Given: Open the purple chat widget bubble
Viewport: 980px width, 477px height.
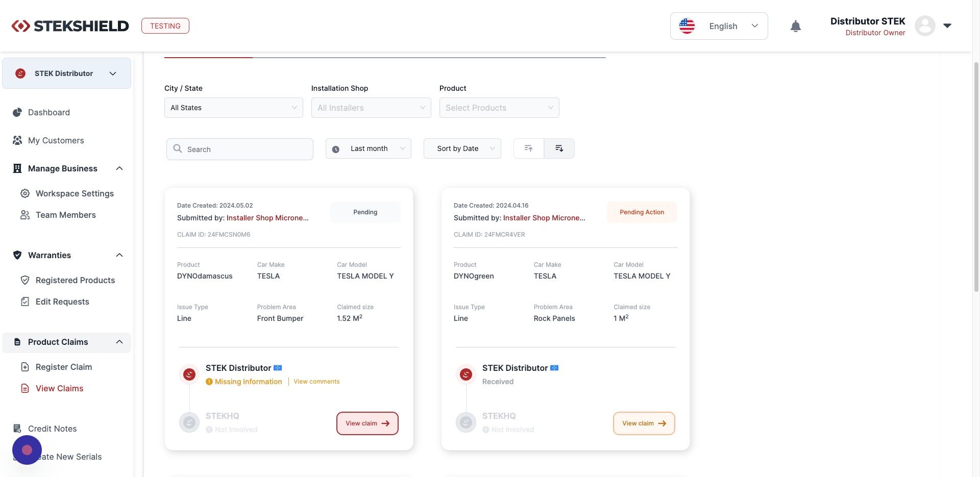Looking at the screenshot, I should pyautogui.click(x=27, y=450).
